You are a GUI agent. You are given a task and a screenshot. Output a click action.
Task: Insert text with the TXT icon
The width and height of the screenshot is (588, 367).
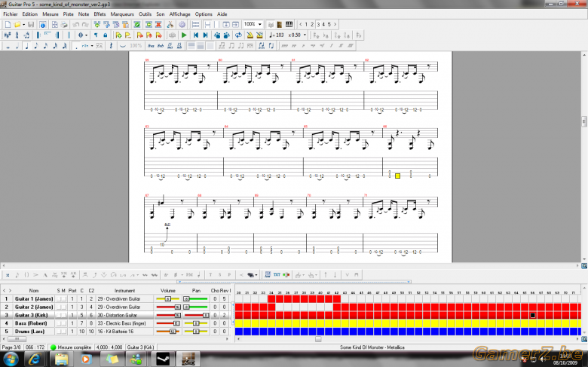(277, 275)
